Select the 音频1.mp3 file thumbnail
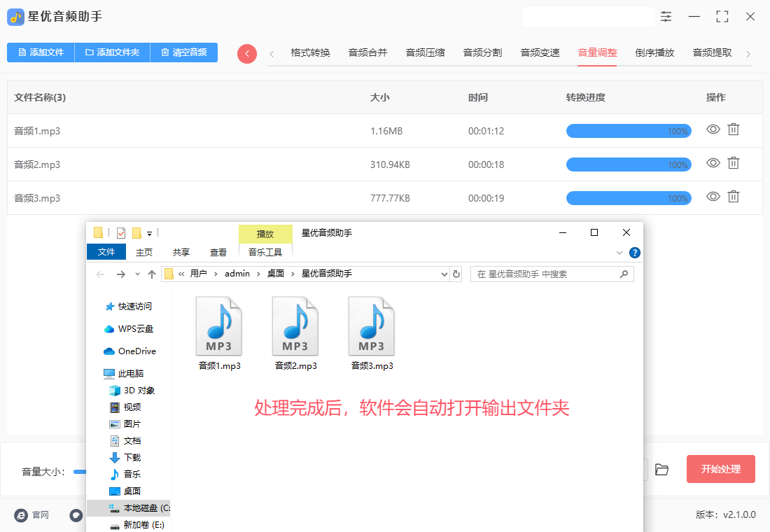The height and width of the screenshot is (532, 770). (220, 333)
